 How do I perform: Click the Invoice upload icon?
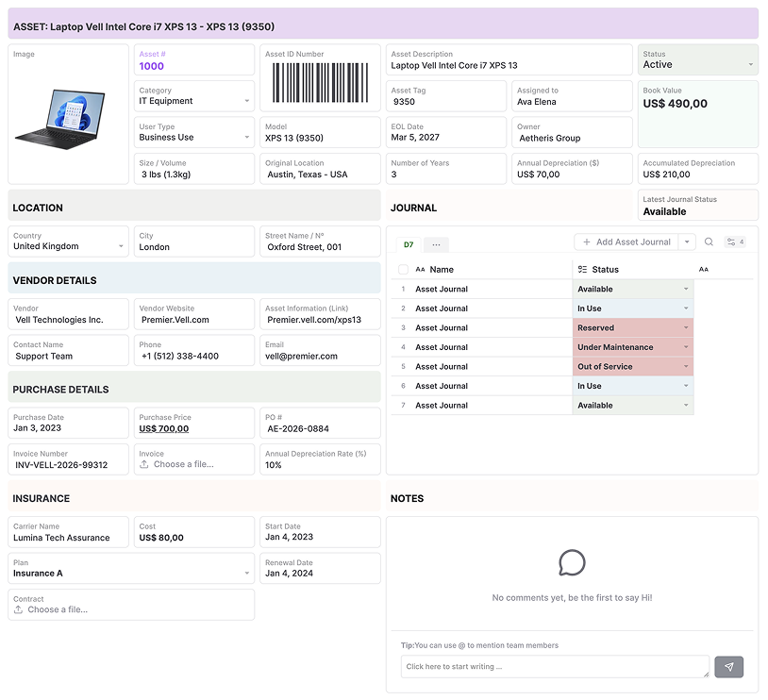pyautogui.click(x=144, y=464)
